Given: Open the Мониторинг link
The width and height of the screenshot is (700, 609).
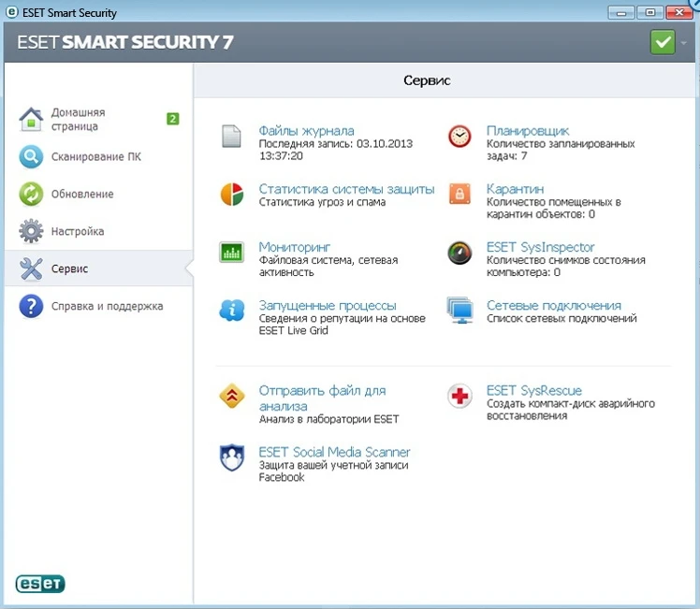Looking at the screenshot, I should tap(294, 247).
